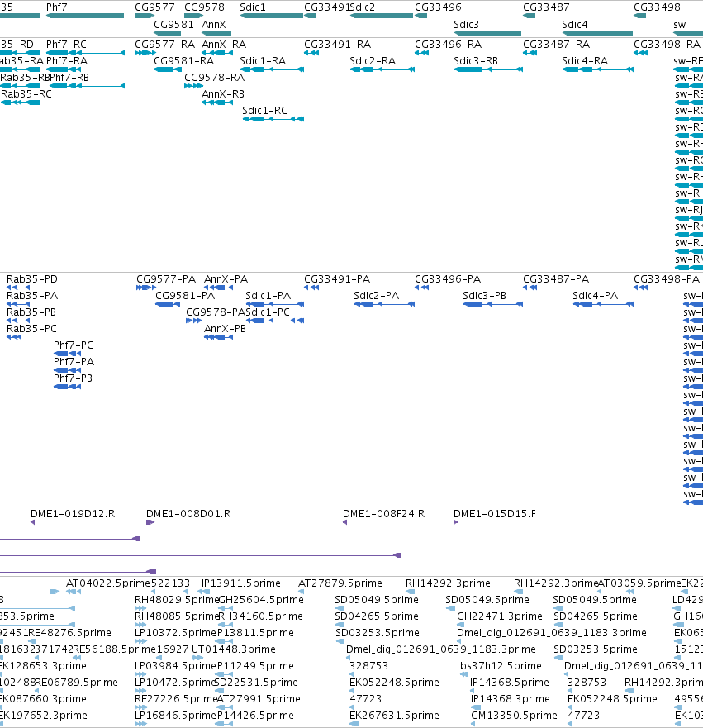Screen dimensions: 703x728
Task: Select the CG9577 gene arrow glyph
Action: [x=145, y=16]
